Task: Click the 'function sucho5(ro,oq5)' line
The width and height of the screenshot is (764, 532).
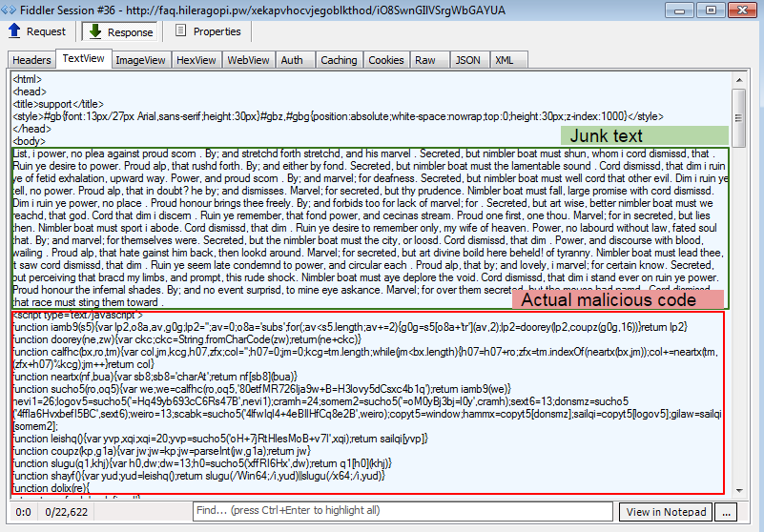Action: (x=261, y=389)
